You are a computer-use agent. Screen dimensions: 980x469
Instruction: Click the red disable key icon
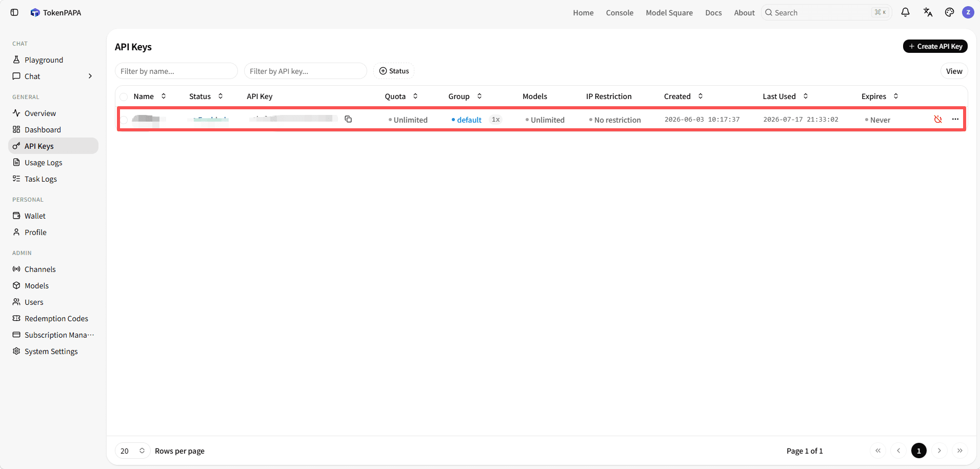coord(938,119)
